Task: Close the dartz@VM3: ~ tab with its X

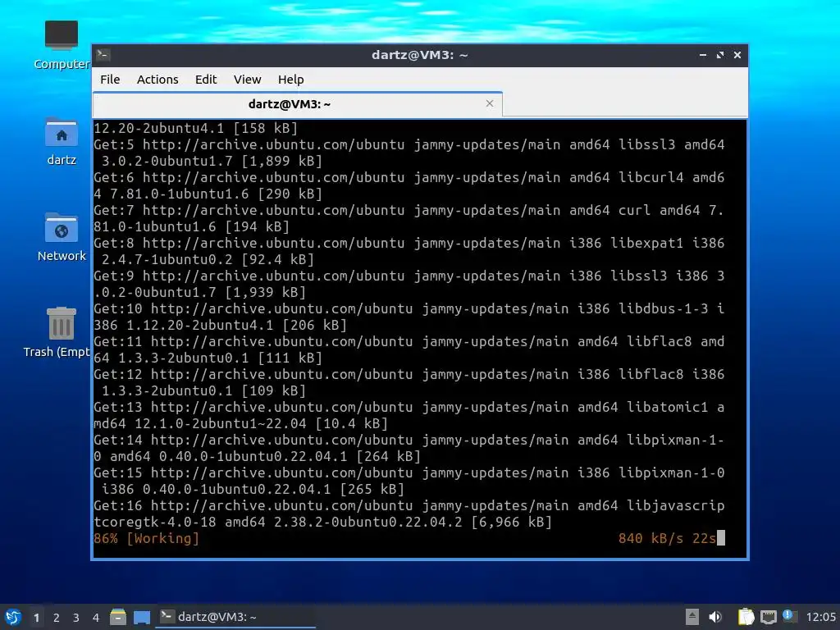Action: coord(490,103)
